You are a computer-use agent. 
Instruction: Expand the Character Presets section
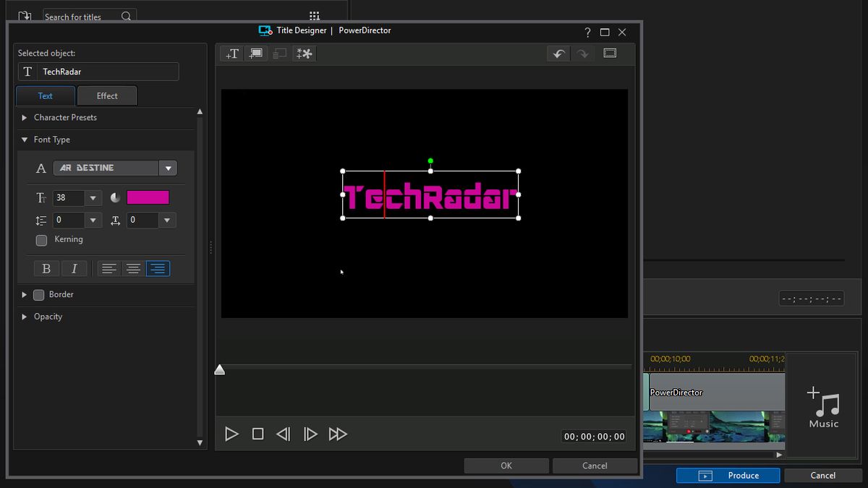(x=67, y=118)
